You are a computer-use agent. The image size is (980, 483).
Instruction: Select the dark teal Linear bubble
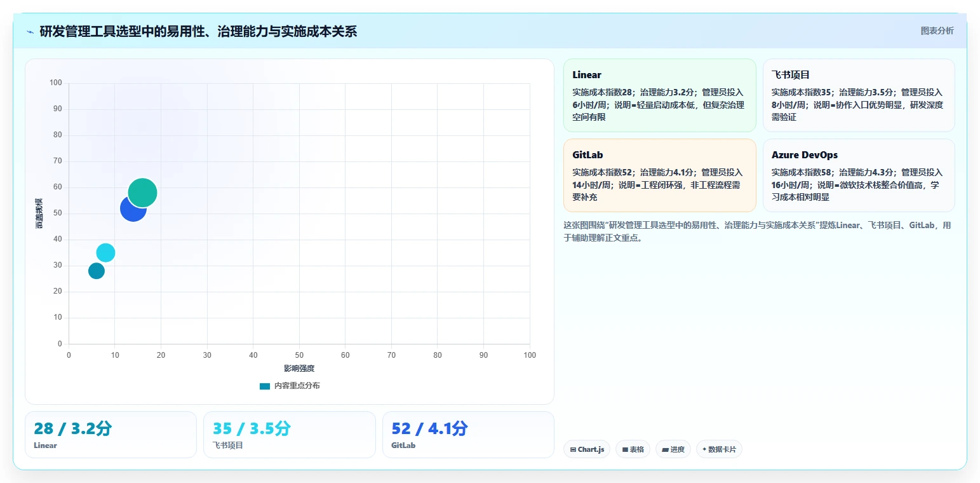[x=96, y=271]
